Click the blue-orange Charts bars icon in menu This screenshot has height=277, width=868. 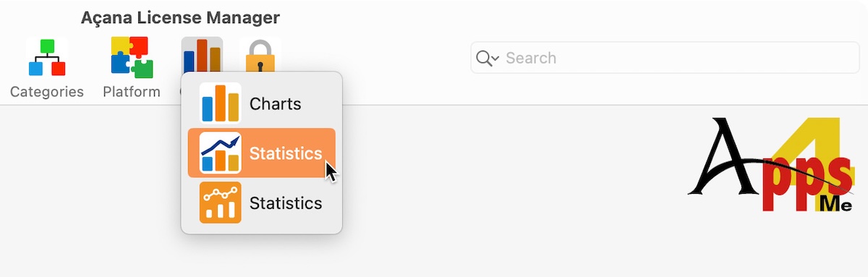tap(221, 103)
